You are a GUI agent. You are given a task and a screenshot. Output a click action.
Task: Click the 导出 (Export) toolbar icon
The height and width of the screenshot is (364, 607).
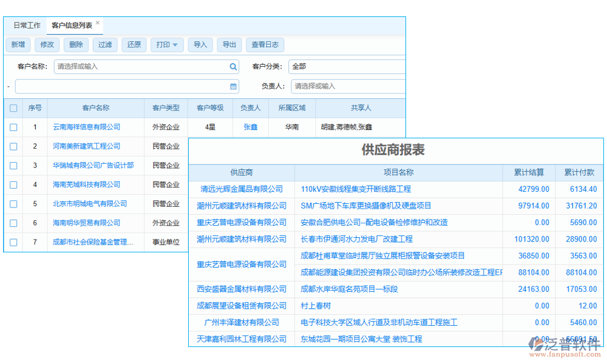point(229,44)
